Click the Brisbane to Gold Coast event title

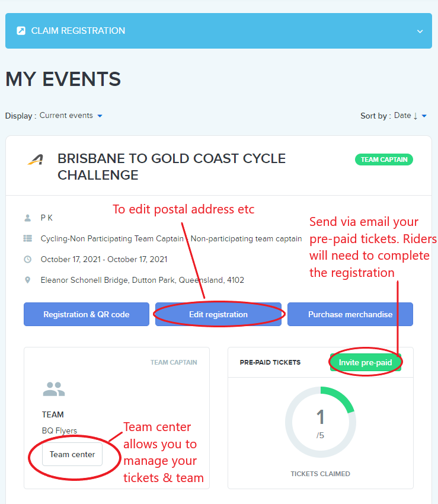(x=172, y=167)
